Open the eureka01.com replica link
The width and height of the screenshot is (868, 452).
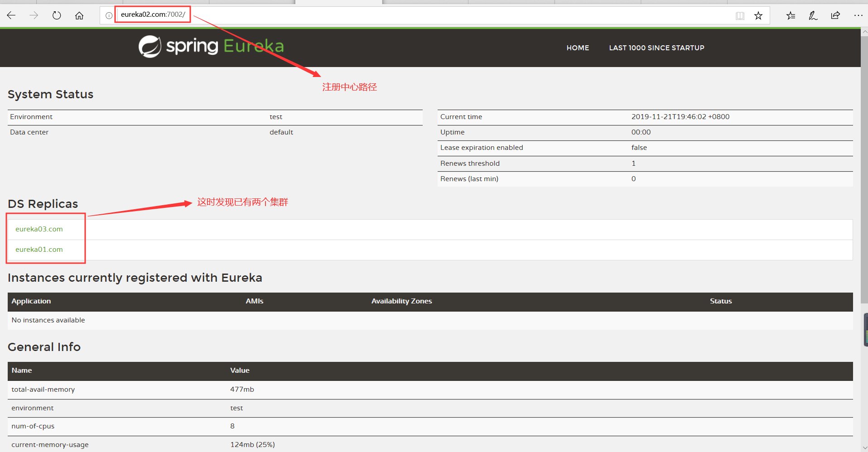click(x=39, y=250)
